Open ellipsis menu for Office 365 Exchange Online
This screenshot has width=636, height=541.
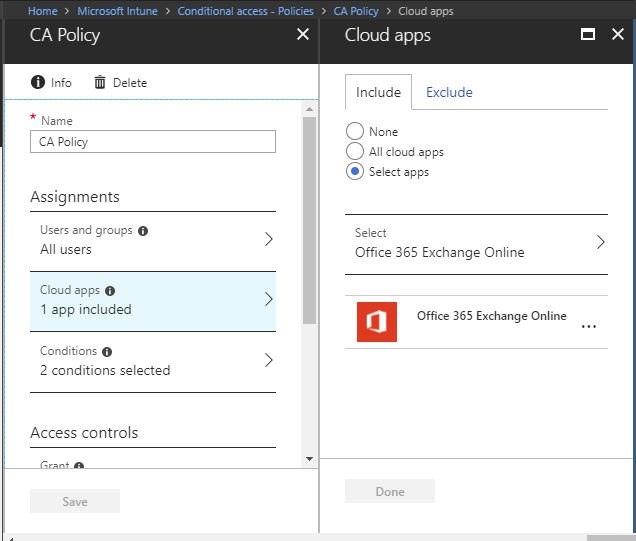click(x=589, y=326)
